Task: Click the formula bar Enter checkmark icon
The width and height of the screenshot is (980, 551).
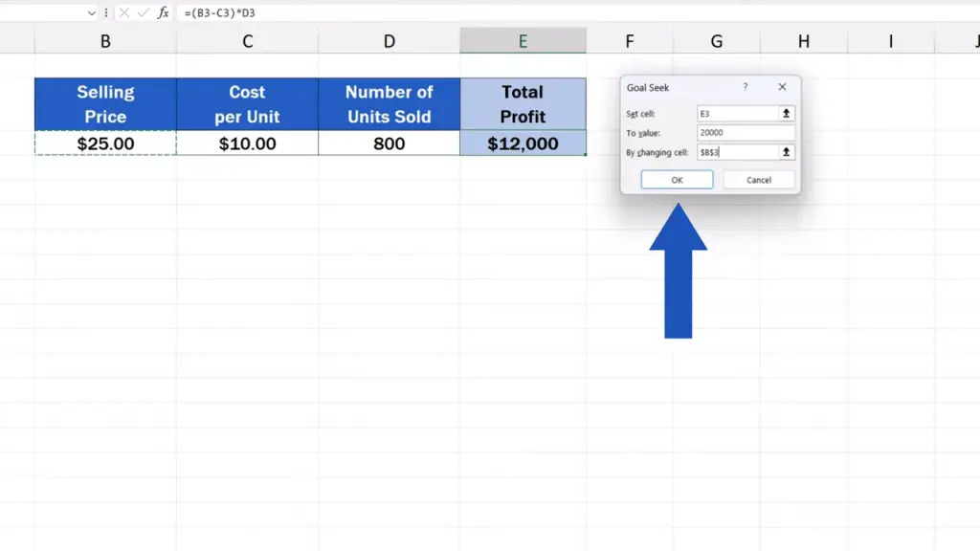Action: click(143, 12)
